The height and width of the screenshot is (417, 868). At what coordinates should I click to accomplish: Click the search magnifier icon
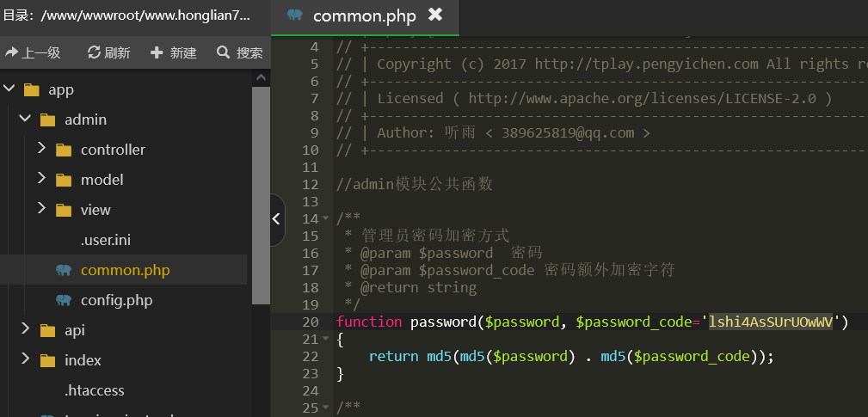[x=224, y=53]
